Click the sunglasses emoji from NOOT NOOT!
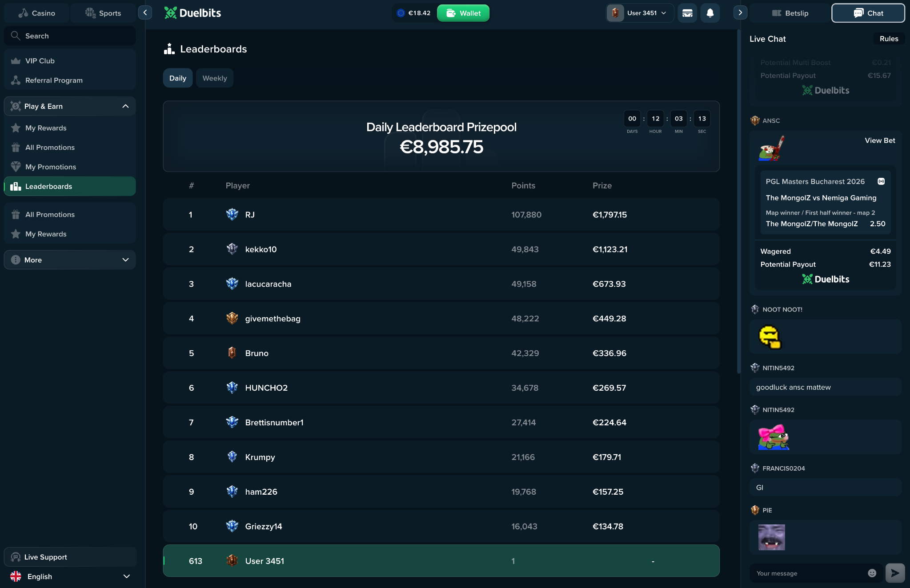The height and width of the screenshot is (588, 910). click(770, 337)
